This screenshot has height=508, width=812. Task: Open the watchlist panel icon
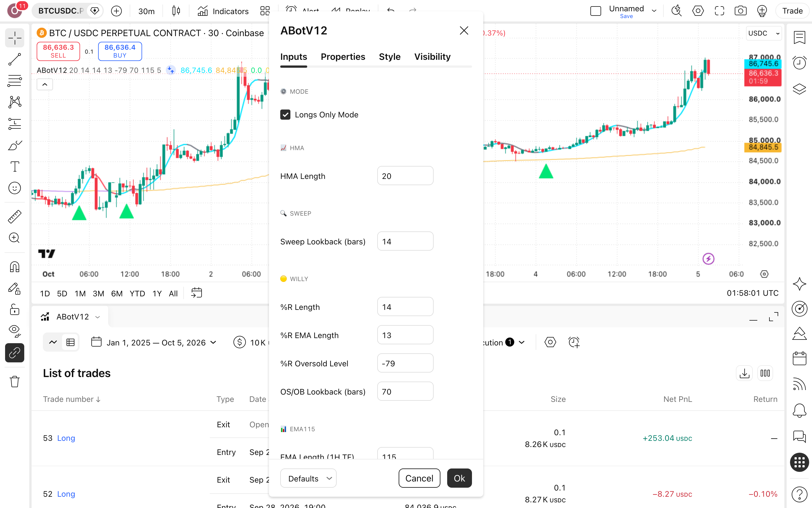tap(799, 37)
